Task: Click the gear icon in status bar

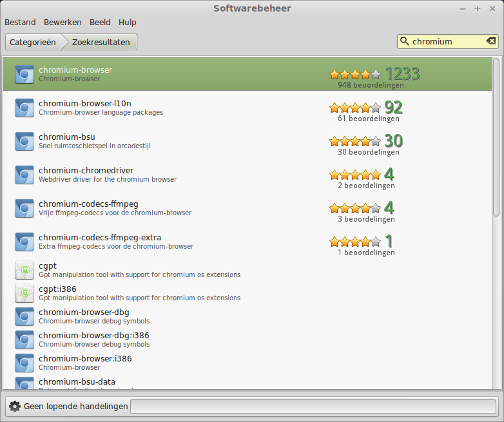Action: tap(14, 407)
